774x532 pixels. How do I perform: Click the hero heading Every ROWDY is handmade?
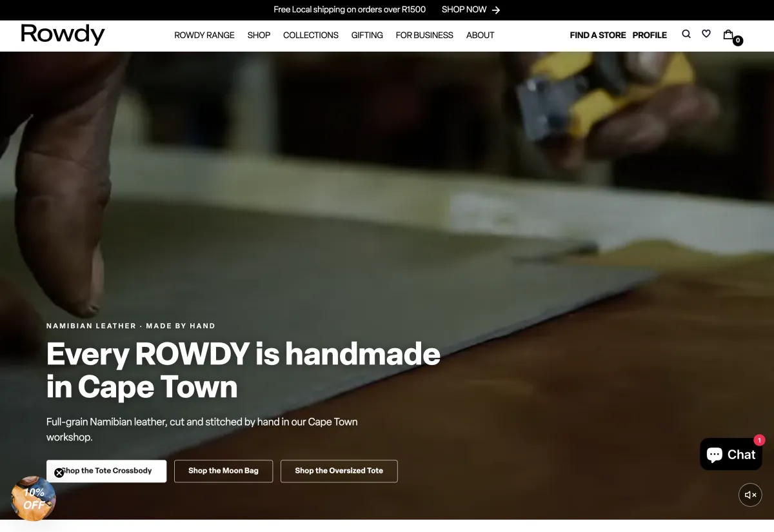(243, 370)
